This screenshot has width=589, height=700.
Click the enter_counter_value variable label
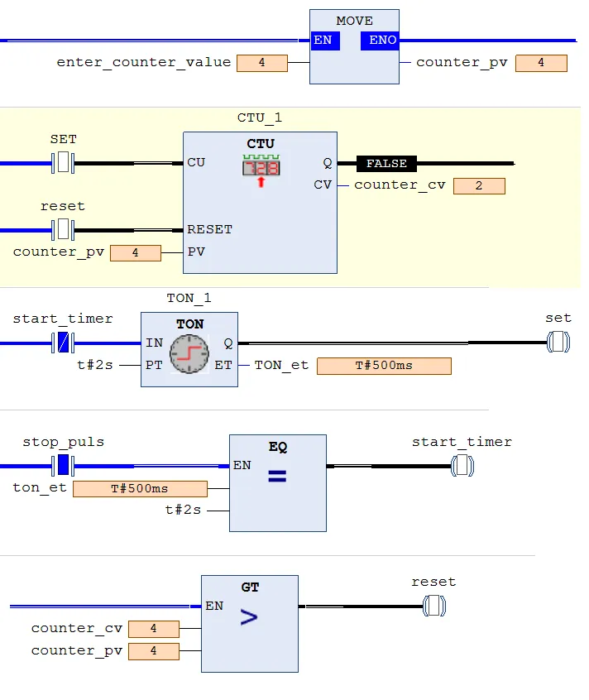pyautogui.click(x=144, y=63)
